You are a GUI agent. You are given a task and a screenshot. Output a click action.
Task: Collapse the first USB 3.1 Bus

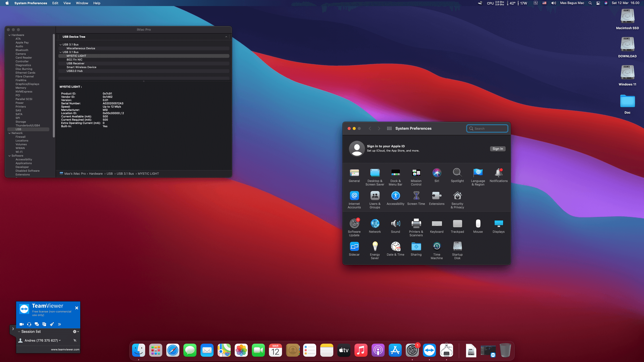coord(60,45)
